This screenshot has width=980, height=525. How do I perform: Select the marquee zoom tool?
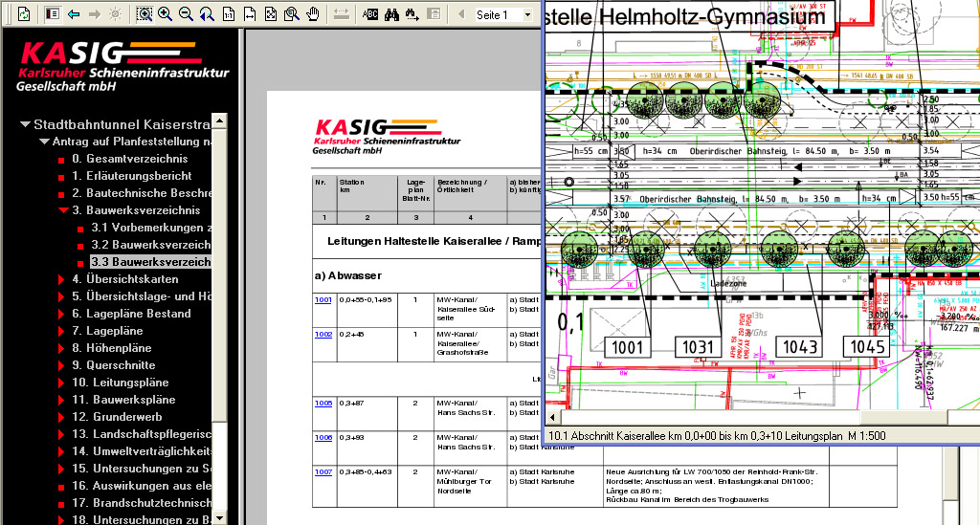pyautogui.click(x=145, y=13)
